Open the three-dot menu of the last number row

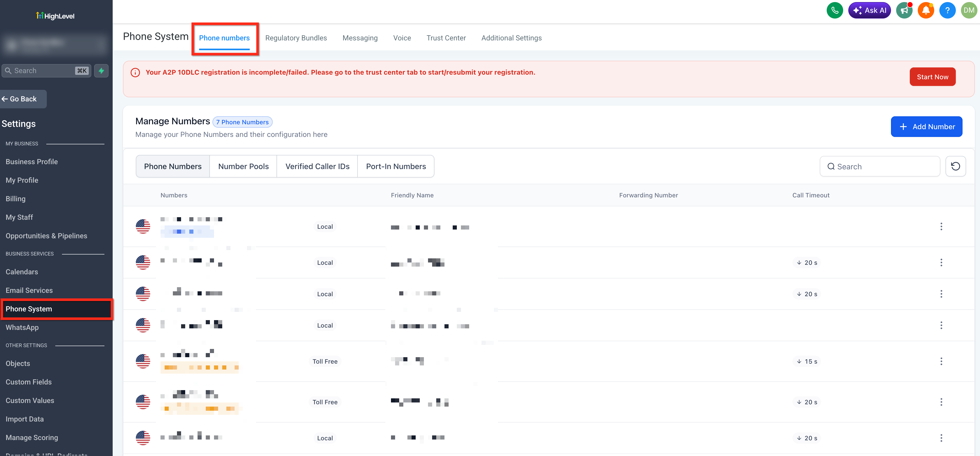[941, 438]
